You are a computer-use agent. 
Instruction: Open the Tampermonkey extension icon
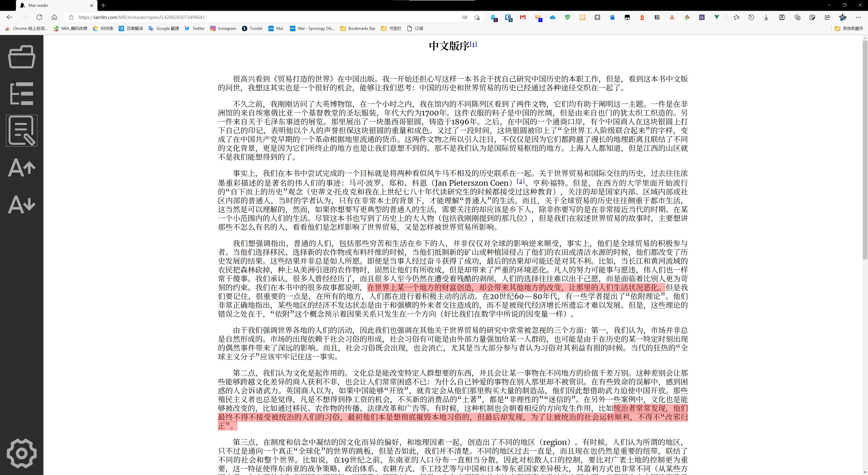(627, 17)
